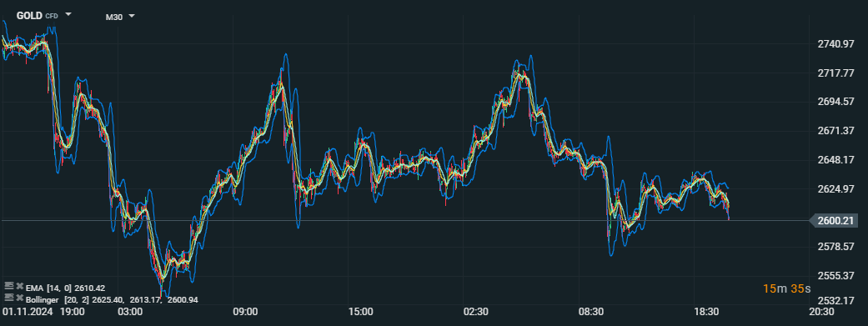Screen dimensions: 868x326
Task: Open the Bollinger indicator settings icon
Action: point(8,297)
